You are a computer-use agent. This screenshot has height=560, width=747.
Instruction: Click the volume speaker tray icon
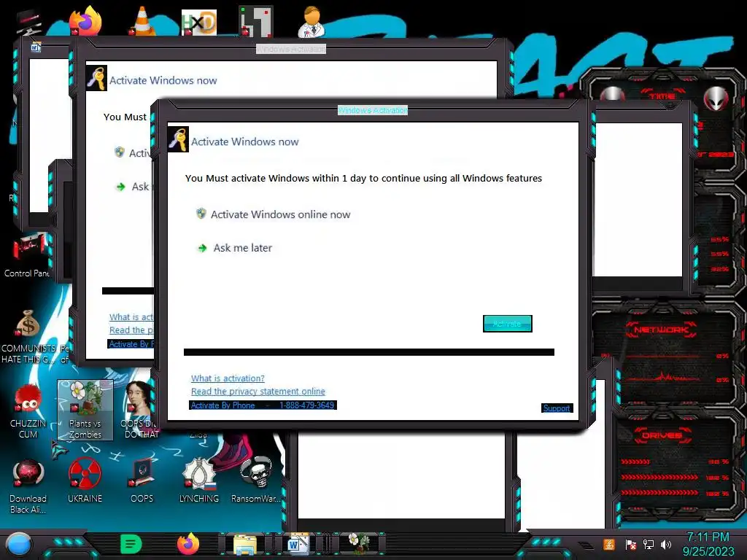666,544
